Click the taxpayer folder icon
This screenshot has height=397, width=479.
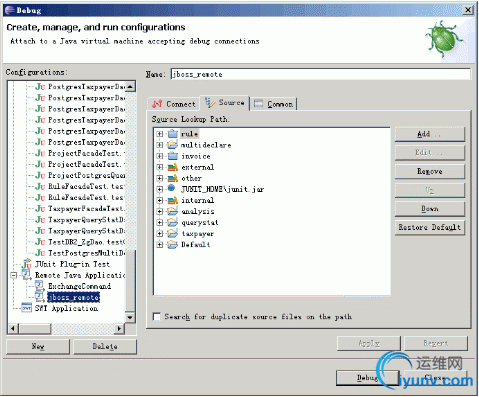pyautogui.click(x=173, y=233)
